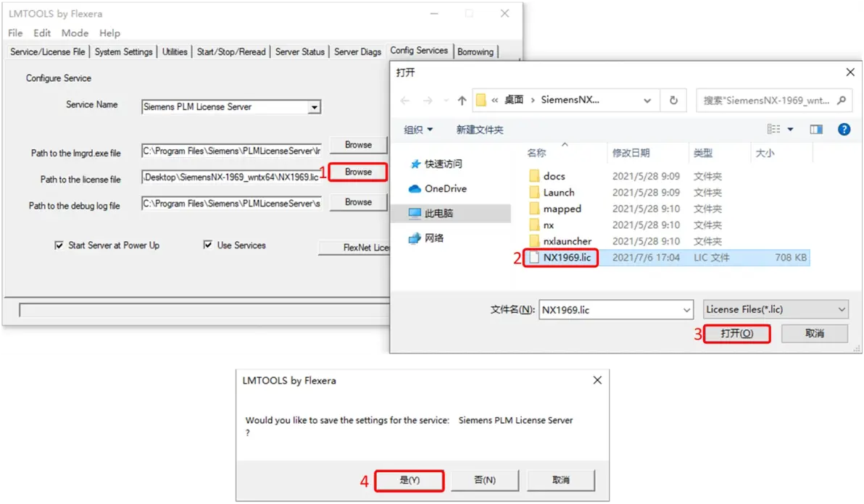The image size is (864, 504).
Task: Open the Edit menu in LMTOOLS
Action: (42, 33)
